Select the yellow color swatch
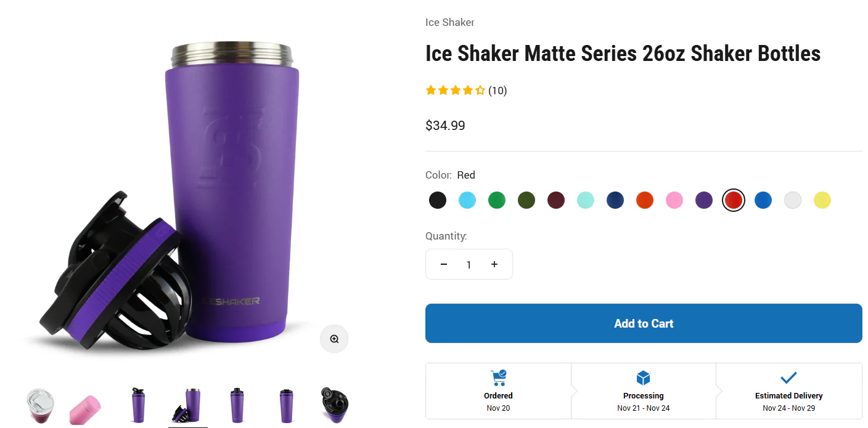868x428 pixels. [822, 200]
